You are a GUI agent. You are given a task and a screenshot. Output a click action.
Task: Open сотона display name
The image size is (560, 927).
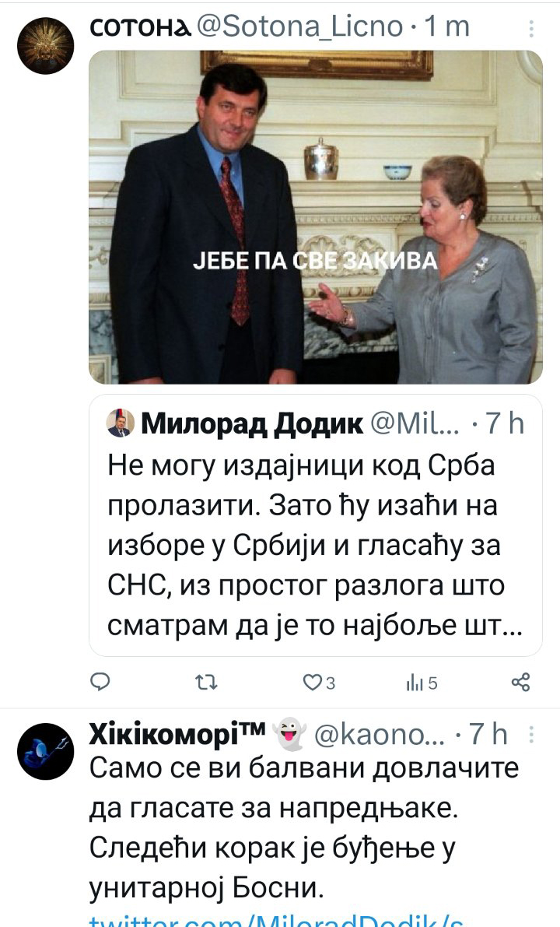point(140,27)
